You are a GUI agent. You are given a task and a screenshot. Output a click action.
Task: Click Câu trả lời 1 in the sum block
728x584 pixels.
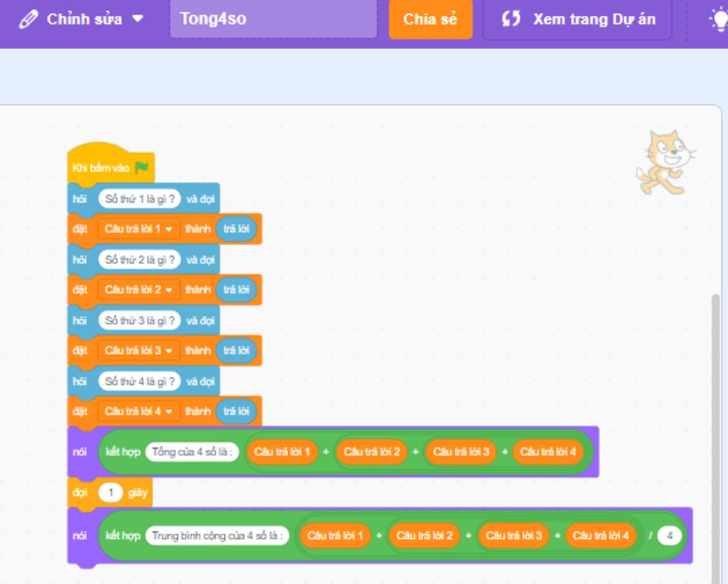[x=282, y=452]
